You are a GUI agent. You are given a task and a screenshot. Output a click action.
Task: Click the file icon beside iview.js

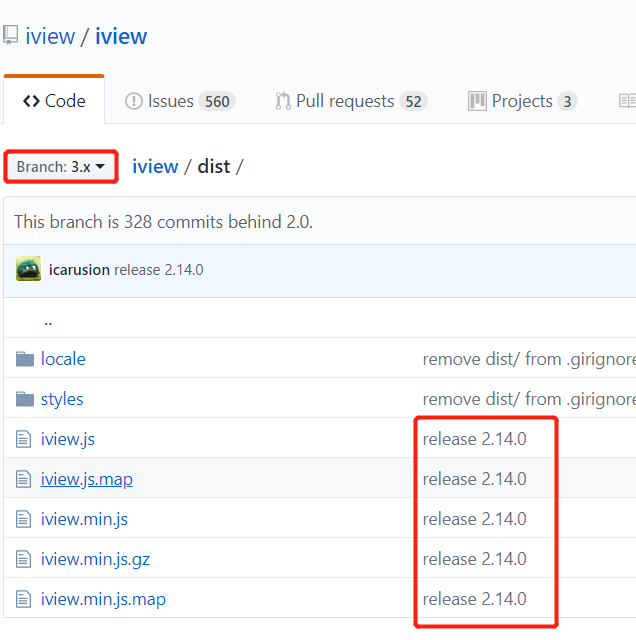pyautogui.click(x=23, y=439)
